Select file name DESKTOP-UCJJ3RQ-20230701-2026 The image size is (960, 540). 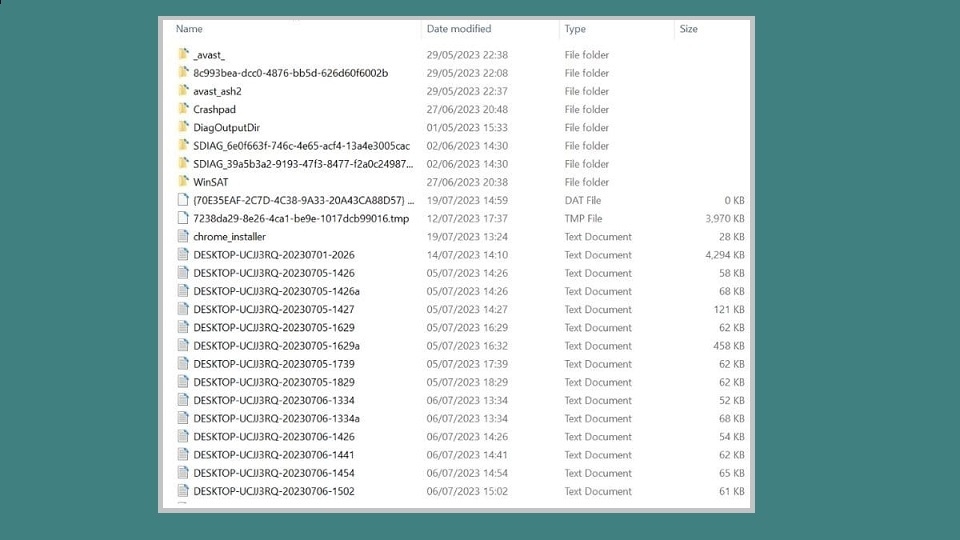pyautogui.click(x=274, y=255)
